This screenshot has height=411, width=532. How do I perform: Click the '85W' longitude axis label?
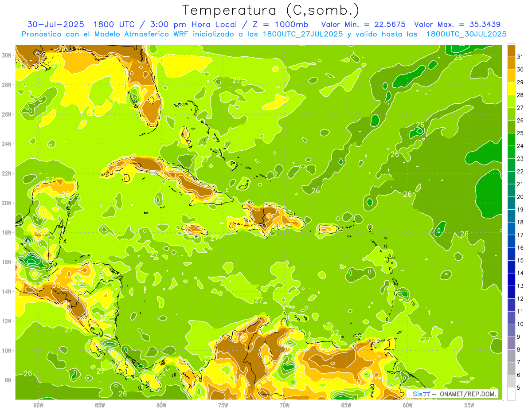click(x=100, y=405)
